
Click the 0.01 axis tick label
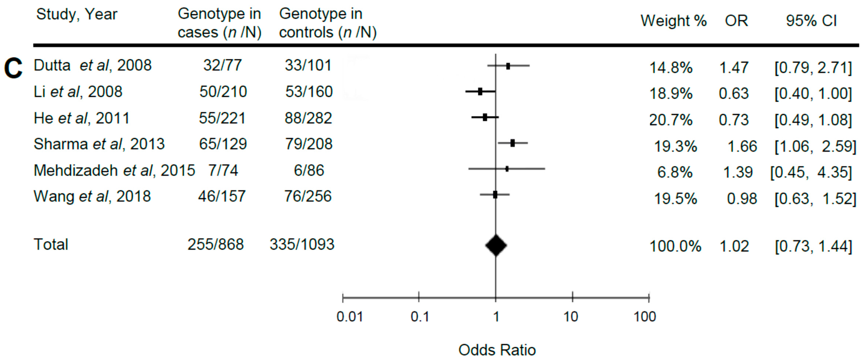349,317
